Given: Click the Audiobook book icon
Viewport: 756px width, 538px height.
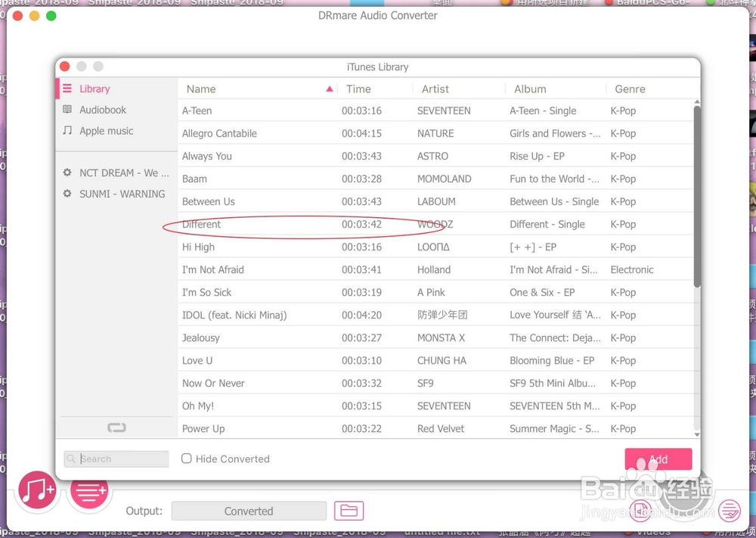Looking at the screenshot, I should (67, 110).
